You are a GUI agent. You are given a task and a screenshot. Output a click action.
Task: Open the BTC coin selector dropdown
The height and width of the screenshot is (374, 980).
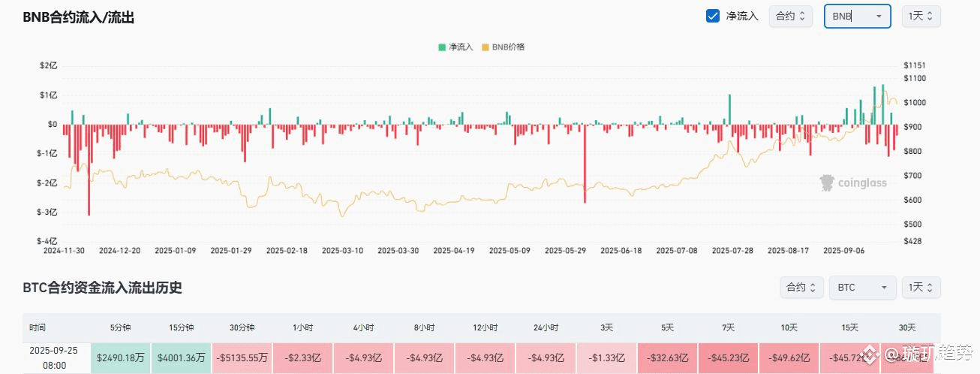coord(862,287)
